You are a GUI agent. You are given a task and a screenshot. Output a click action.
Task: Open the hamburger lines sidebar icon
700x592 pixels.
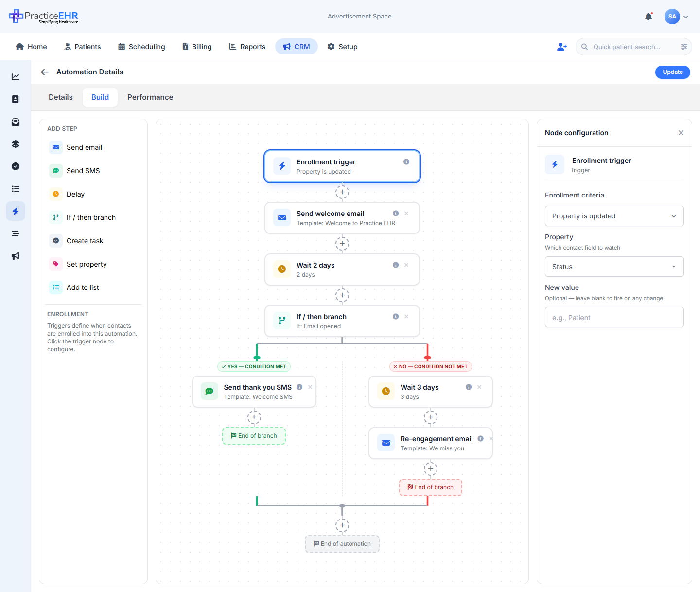point(16,233)
